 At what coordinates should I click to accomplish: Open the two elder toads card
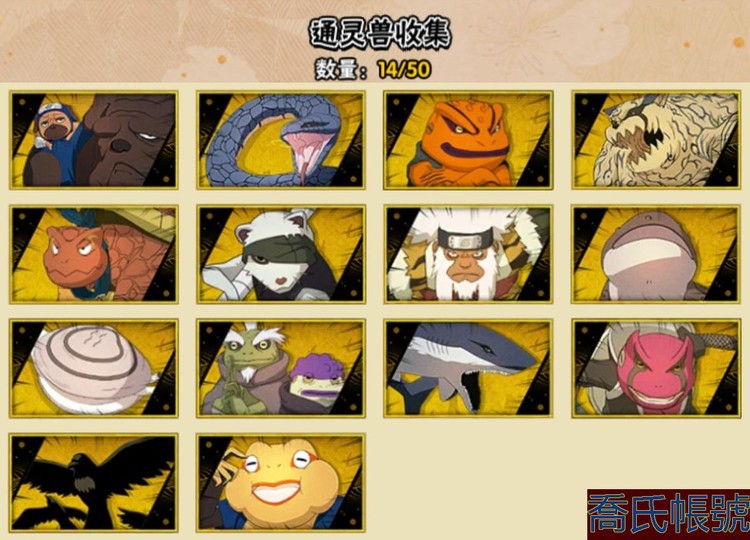click(281, 368)
